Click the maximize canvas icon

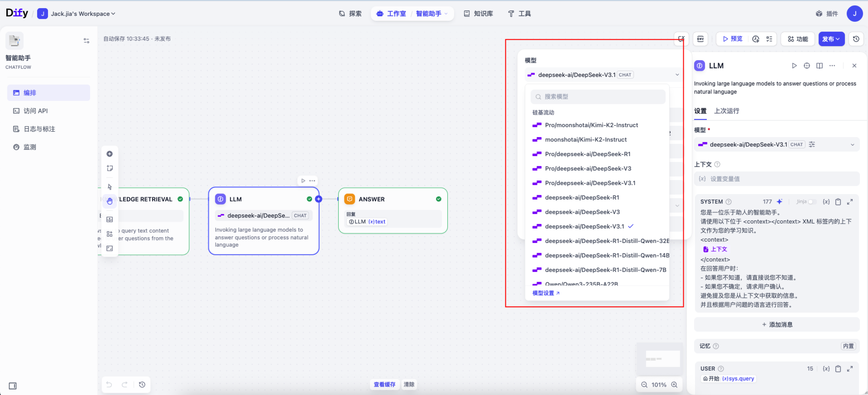110,248
